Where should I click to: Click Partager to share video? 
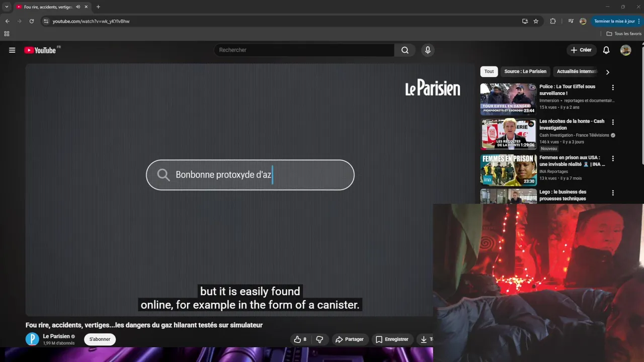click(x=349, y=339)
